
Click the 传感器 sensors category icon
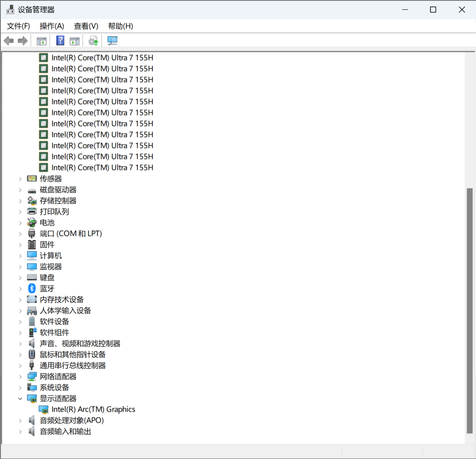pyautogui.click(x=32, y=179)
